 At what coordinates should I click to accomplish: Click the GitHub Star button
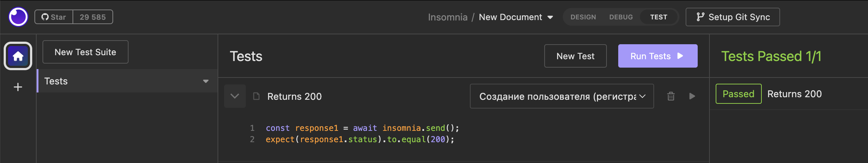(54, 17)
